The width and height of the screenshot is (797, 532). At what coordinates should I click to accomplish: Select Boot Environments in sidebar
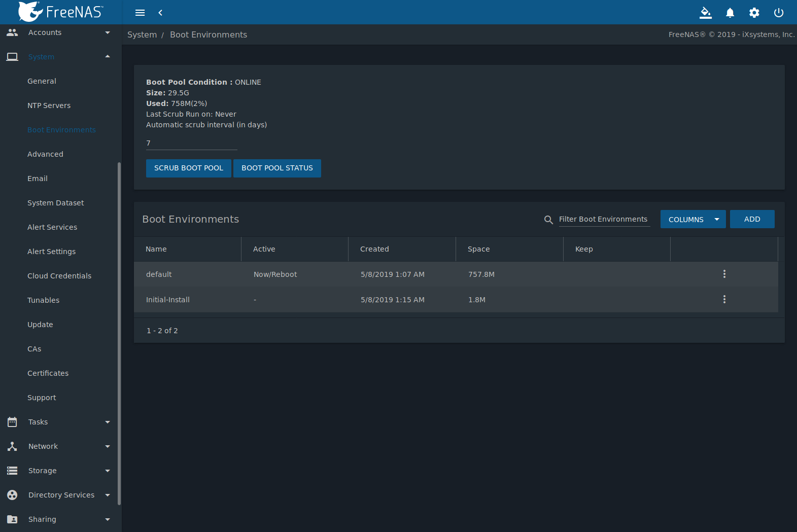point(61,130)
